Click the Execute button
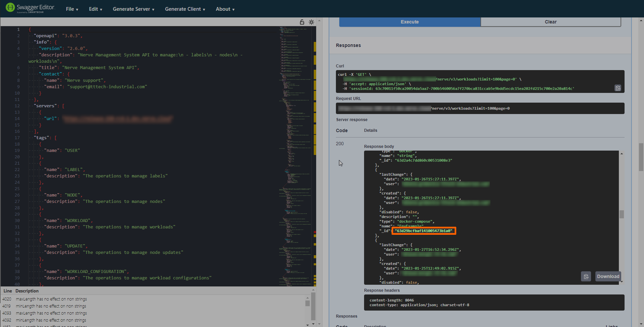644x327 pixels. coord(409,21)
